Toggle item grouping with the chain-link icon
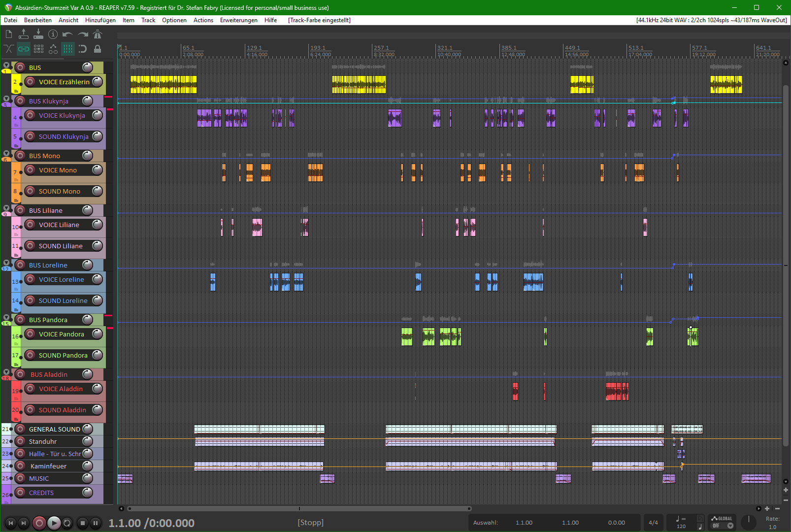 23,49
